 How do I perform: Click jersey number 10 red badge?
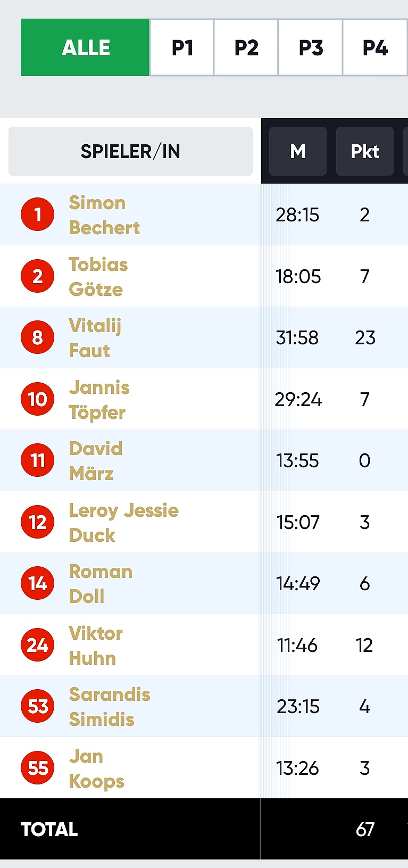(37, 399)
